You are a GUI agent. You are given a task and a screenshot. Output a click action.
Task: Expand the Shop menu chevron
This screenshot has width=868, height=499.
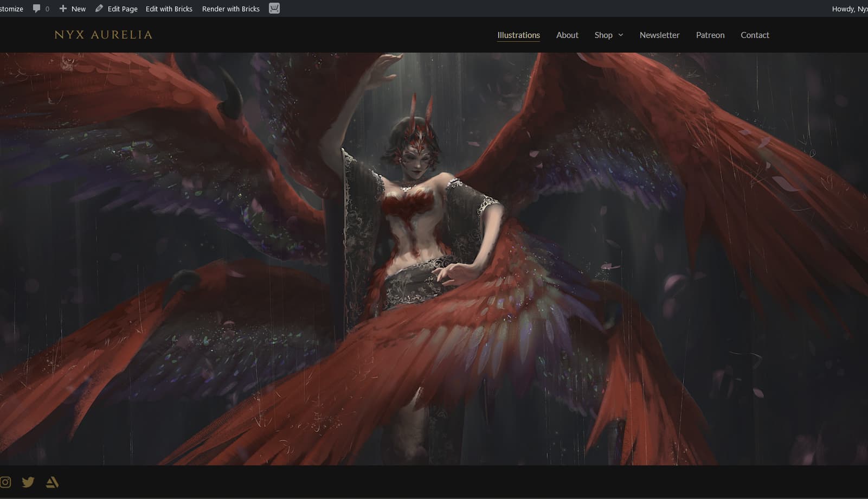click(x=621, y=35)
